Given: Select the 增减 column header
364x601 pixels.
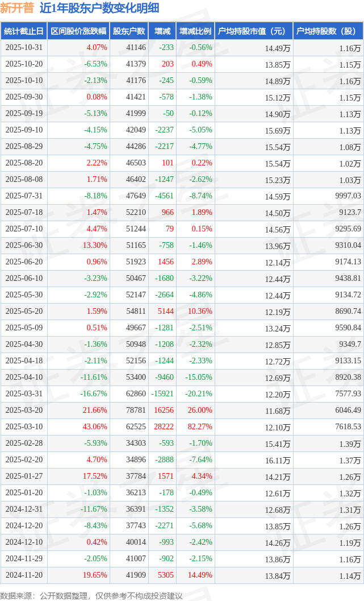Looking at the screenshot, I should (162, 31).
